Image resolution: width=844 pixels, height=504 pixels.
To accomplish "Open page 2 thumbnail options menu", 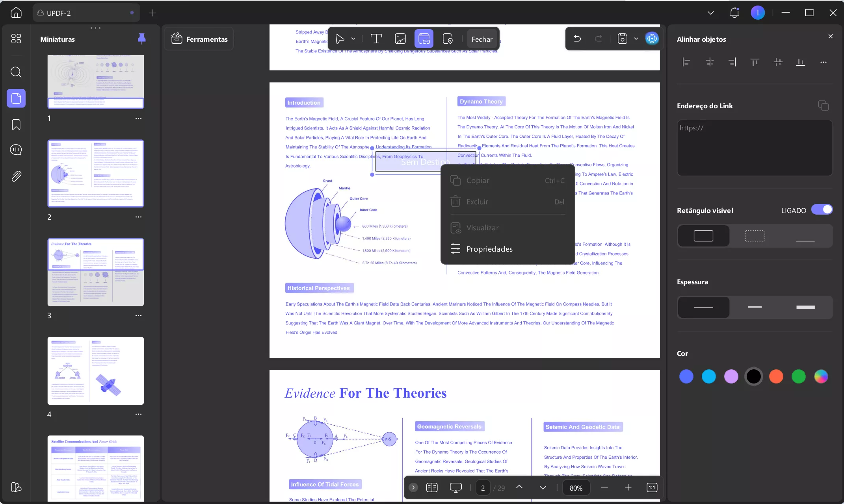I will (138, 217).
